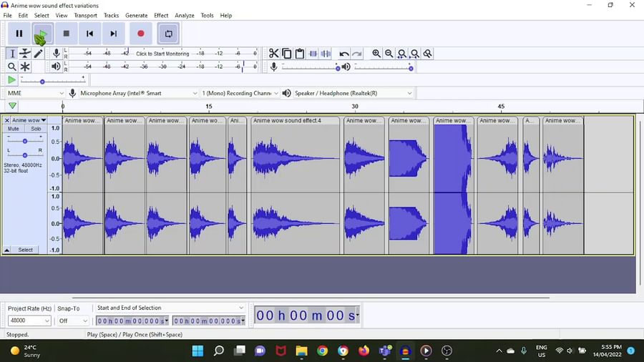Click the green Play button
This screenshot has height=362, width=644.
click(x=43, y=34)
